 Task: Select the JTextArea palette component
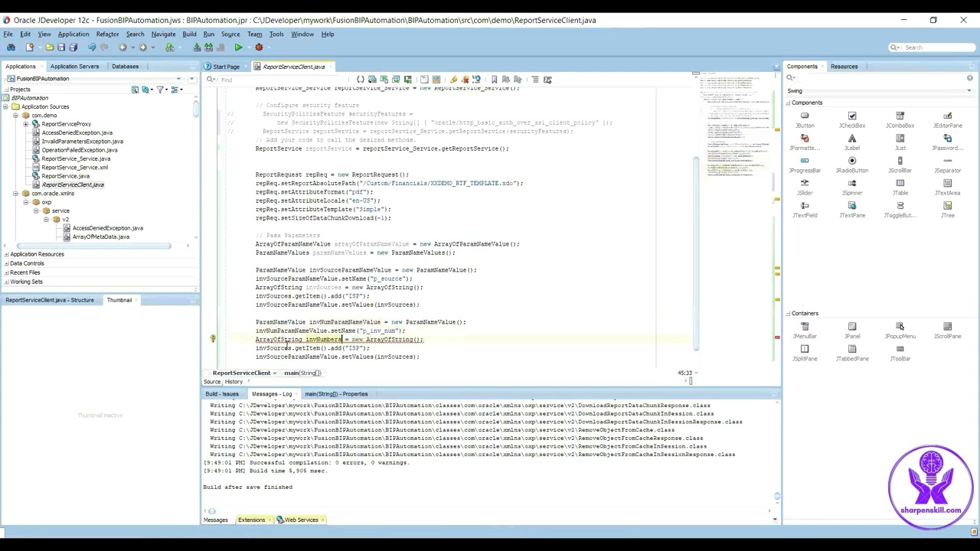click(x=948, y=187)
